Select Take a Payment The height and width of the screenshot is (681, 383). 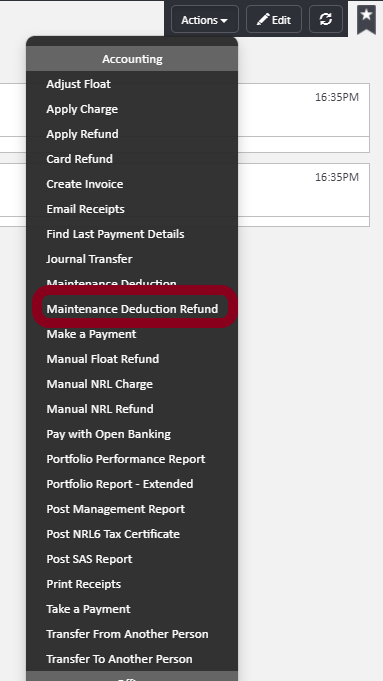(88, 609)
